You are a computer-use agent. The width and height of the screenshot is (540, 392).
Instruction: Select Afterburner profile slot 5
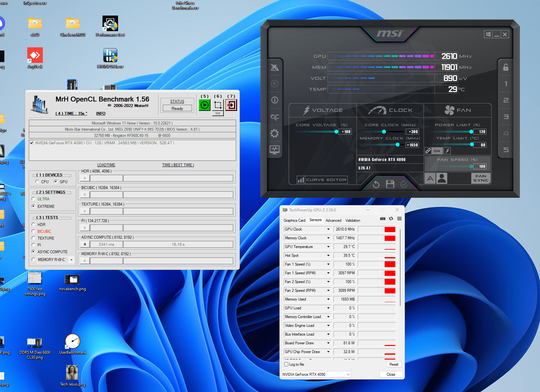[x=506, y=150]
